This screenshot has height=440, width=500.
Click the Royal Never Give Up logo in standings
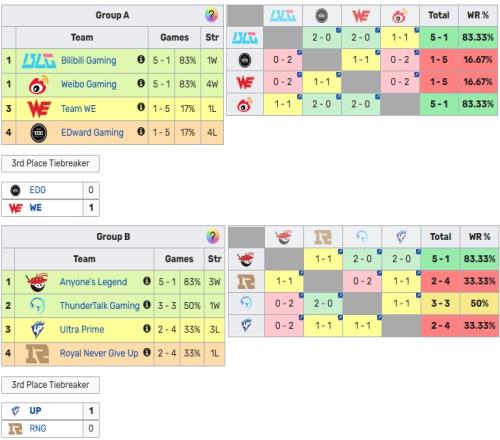point(38,354)
